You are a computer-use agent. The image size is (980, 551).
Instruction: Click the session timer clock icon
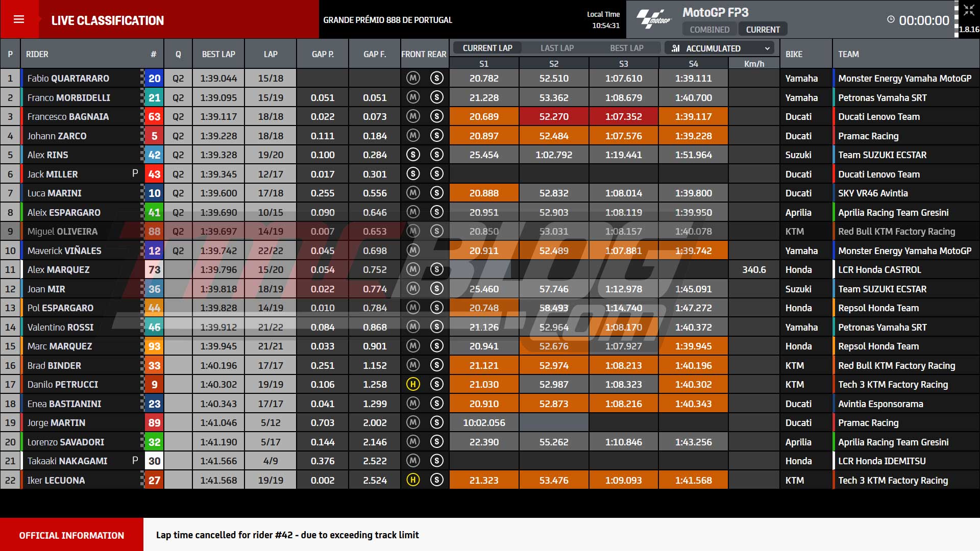click(891, 19)
